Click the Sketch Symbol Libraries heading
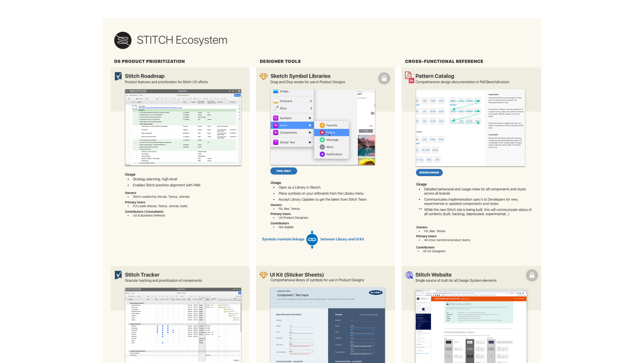 tap(301, 76)
